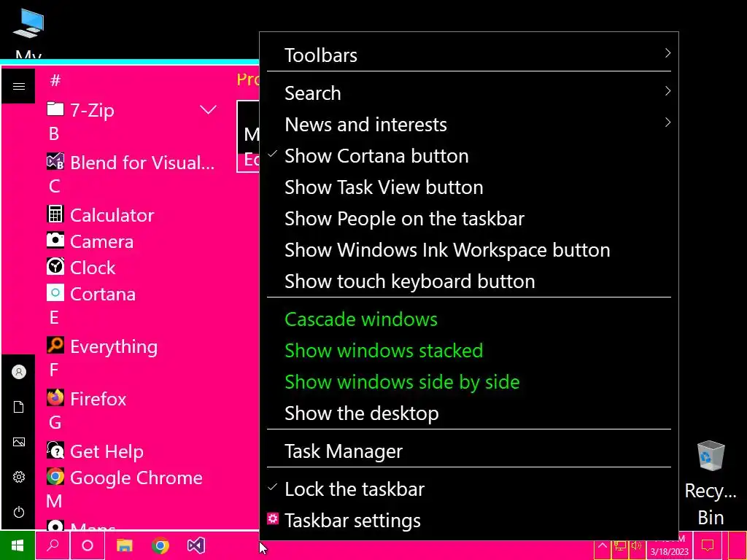Click the Windows Start button
The width and height of the screenshot is (747, 560).
(18, 545)
